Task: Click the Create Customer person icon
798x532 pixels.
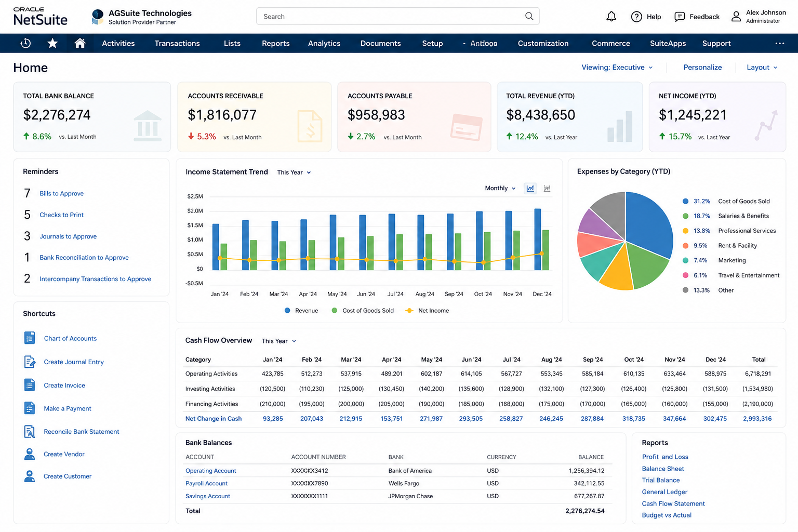Action: (x=30, y=476)
